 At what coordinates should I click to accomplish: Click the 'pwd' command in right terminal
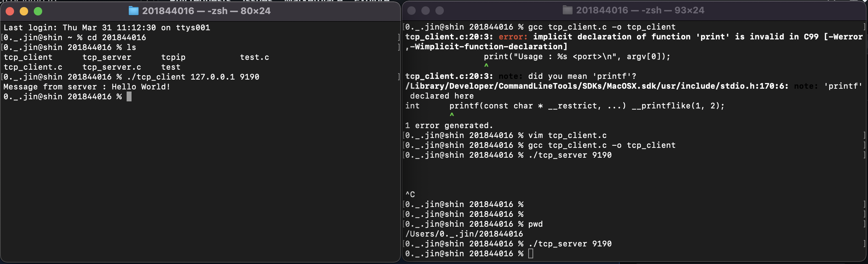[535, 224]
